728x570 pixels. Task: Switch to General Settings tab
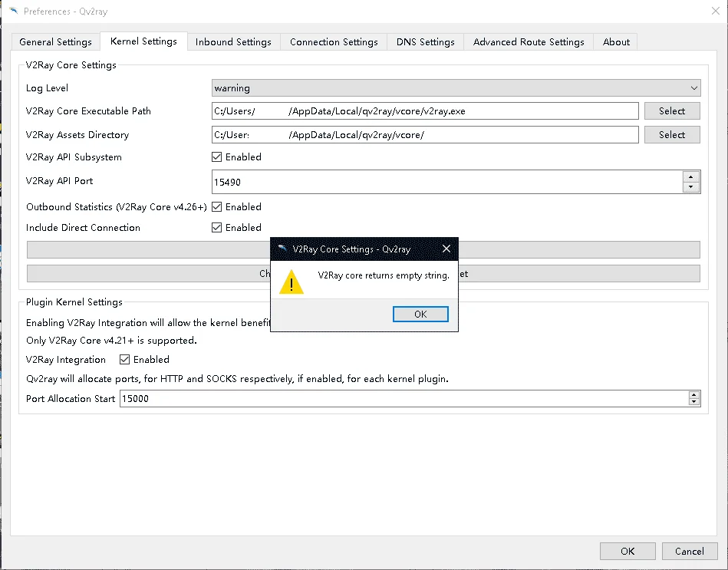tap(55, 41)
